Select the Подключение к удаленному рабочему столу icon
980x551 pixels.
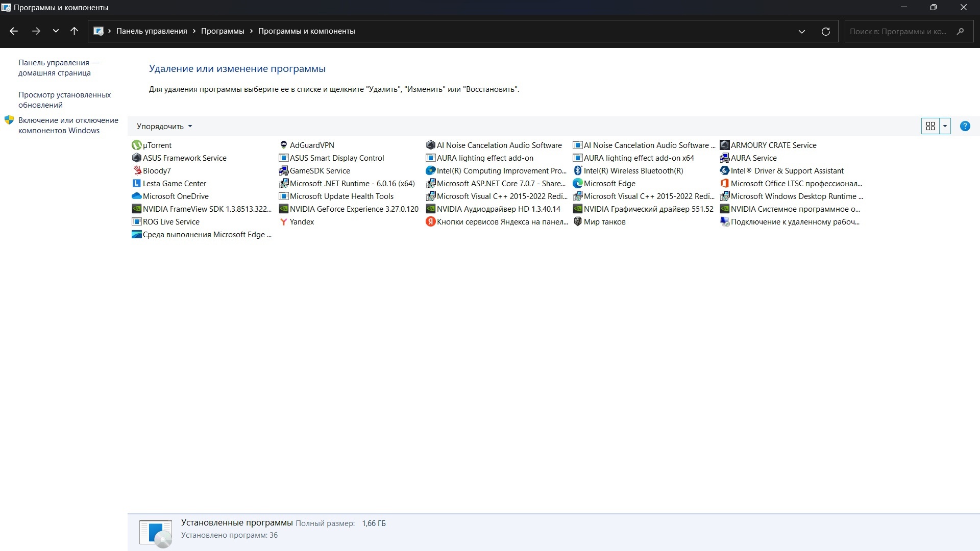(x=724, y=222)
